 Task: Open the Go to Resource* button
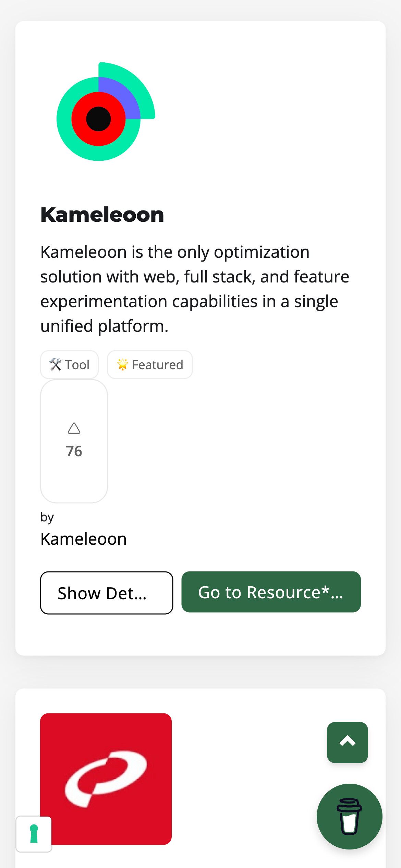pos(271,592)
